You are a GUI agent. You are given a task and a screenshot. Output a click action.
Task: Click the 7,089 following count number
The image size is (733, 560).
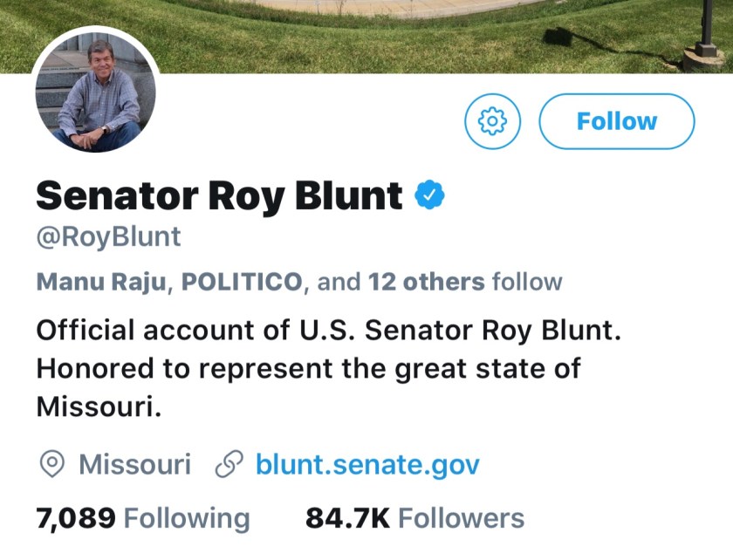point(76,518)
